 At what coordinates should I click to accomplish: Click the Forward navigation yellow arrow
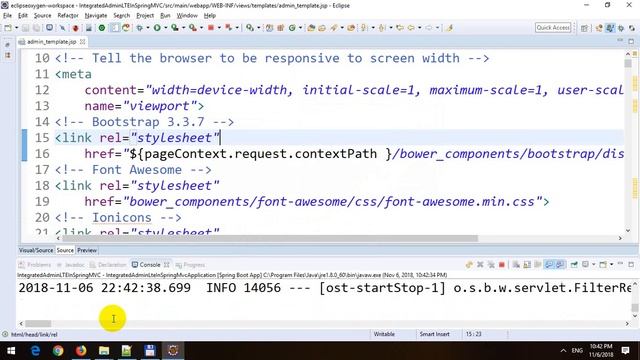pos(429,28)
